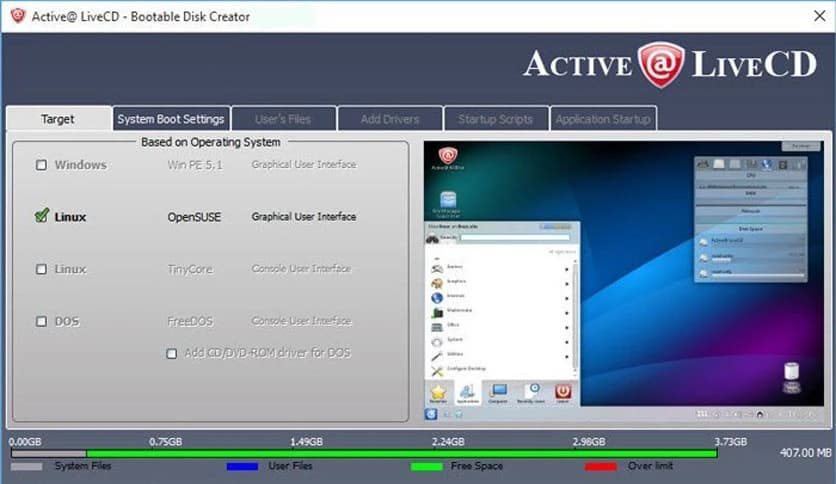Image resolution: width=836 pixels, height=484 pixels.
Task: Switch to the Target tab
Action: coord(58,118)
